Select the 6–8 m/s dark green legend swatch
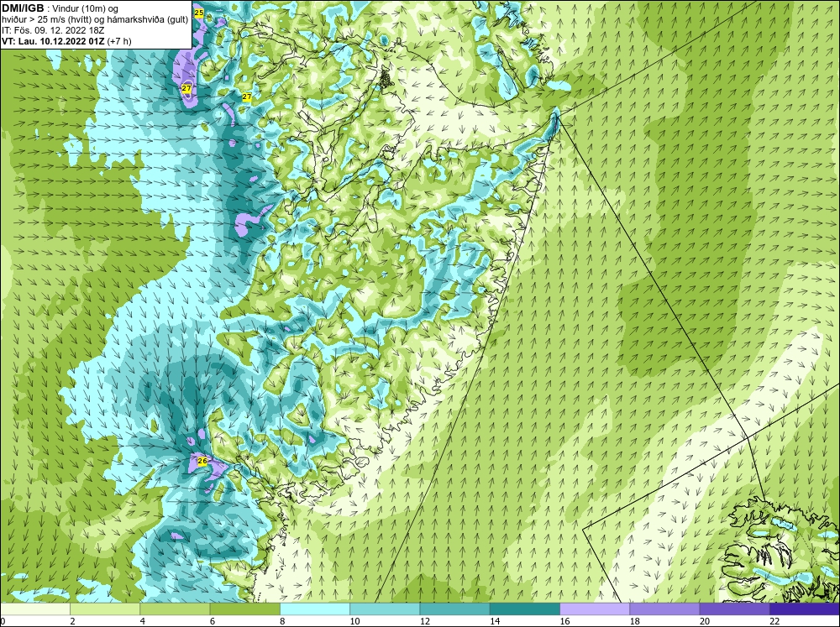 pyautogui.click(x=244, y=609)
